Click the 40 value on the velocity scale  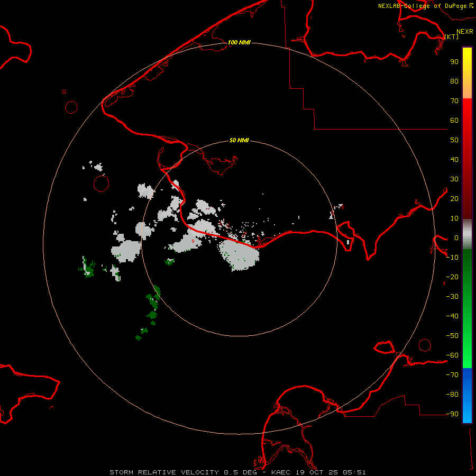454,160
